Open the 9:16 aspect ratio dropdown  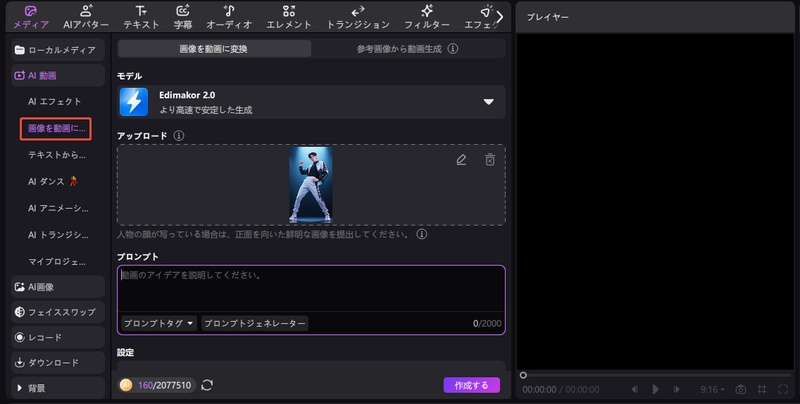click(712, 389)
